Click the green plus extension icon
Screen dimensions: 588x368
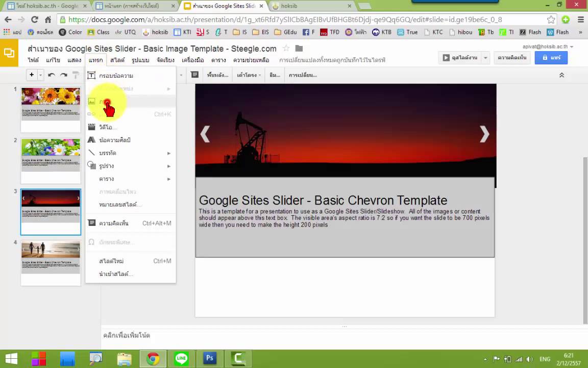coord(566,19)
